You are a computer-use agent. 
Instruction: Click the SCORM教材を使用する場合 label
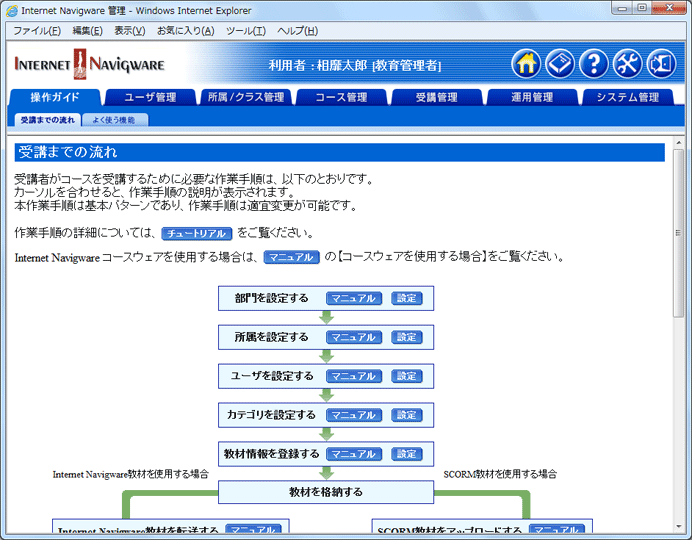click(x=500, y=474)
